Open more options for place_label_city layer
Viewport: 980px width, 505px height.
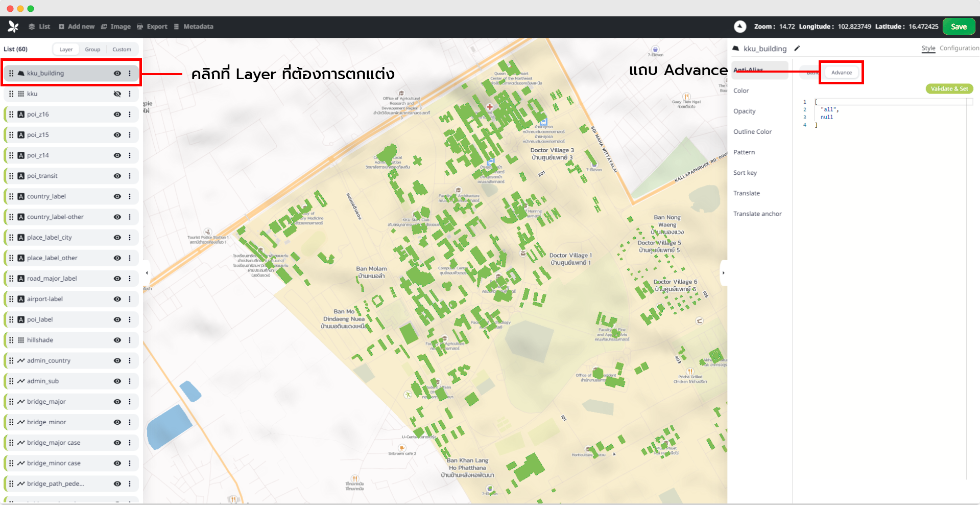pyautogui.click(x=130, y=238)
